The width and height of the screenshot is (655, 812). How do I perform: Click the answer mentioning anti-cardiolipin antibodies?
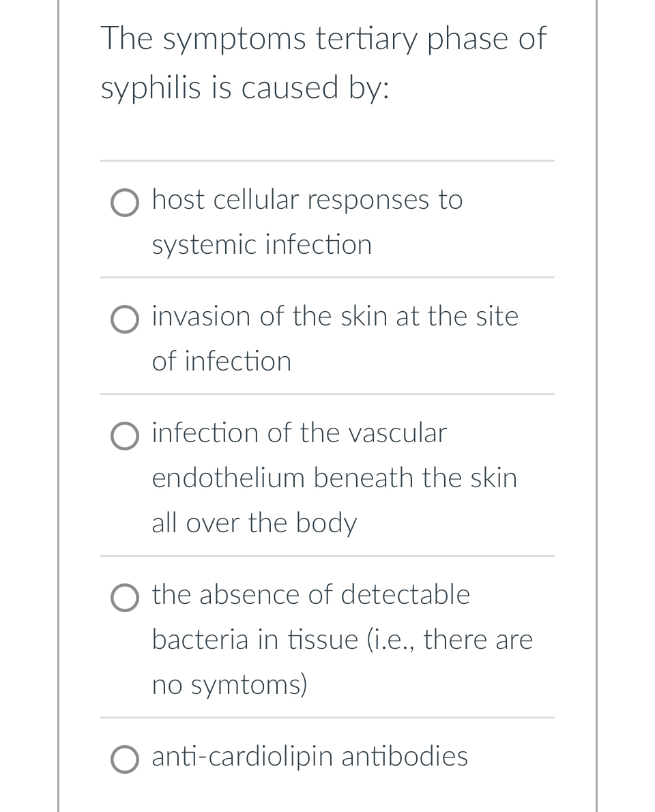[309, 756]
